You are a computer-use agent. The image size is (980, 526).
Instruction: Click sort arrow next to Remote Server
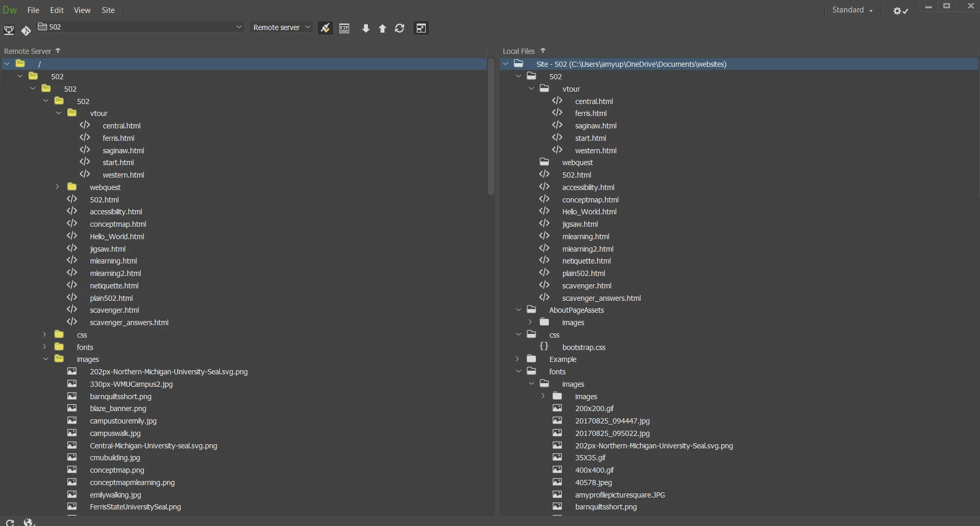click(58, 51)
